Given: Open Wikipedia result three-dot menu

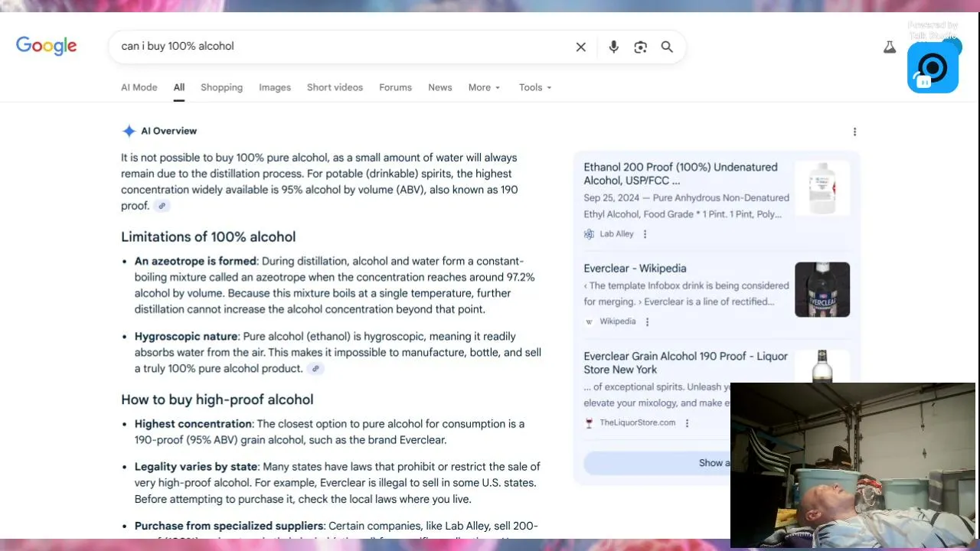Looking at the screenshot, I should click(x=647, y=322).
